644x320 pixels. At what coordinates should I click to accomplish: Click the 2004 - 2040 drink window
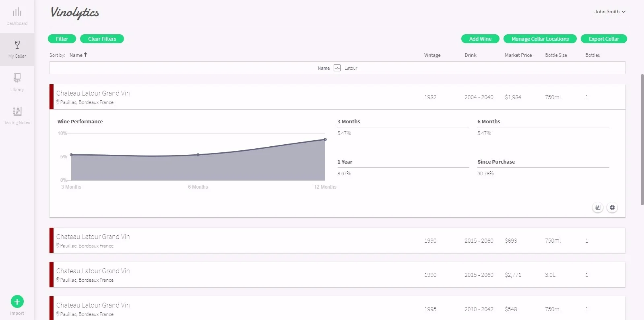pyautogui.click(x=479, y=97)
